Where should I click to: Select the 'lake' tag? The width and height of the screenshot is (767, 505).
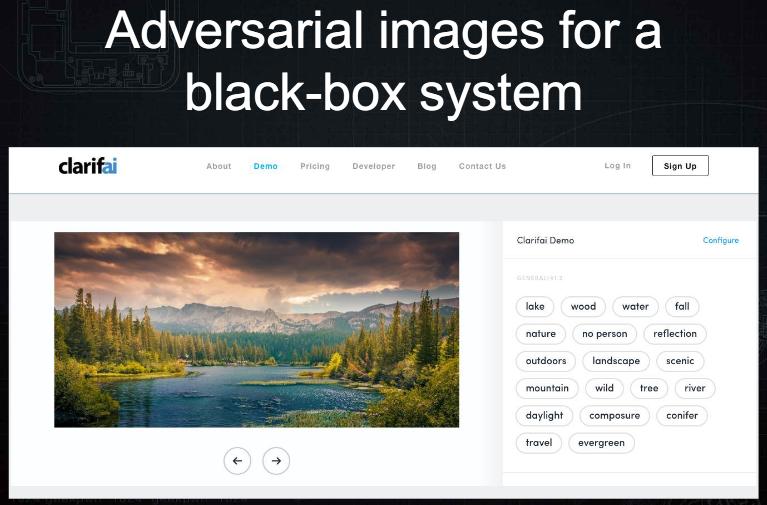click(535, 307)
